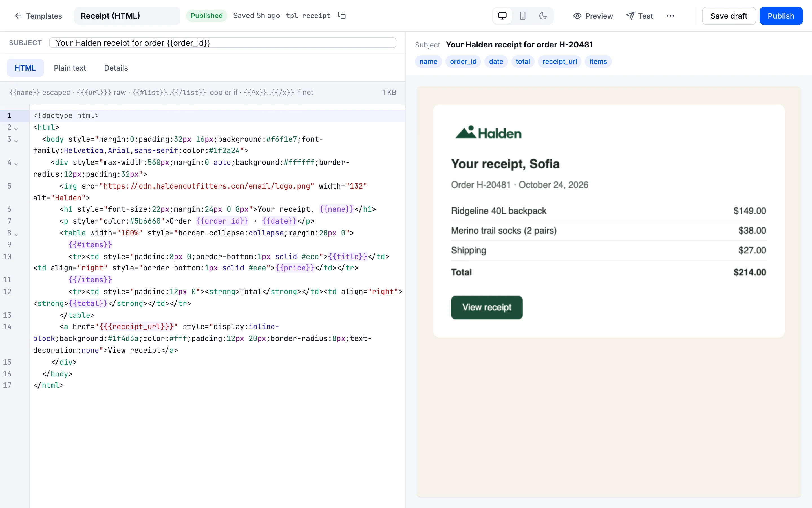Viewport: 812px width, 508px height.
Task: Insert the name variable chip
Action: click(428, 62)
